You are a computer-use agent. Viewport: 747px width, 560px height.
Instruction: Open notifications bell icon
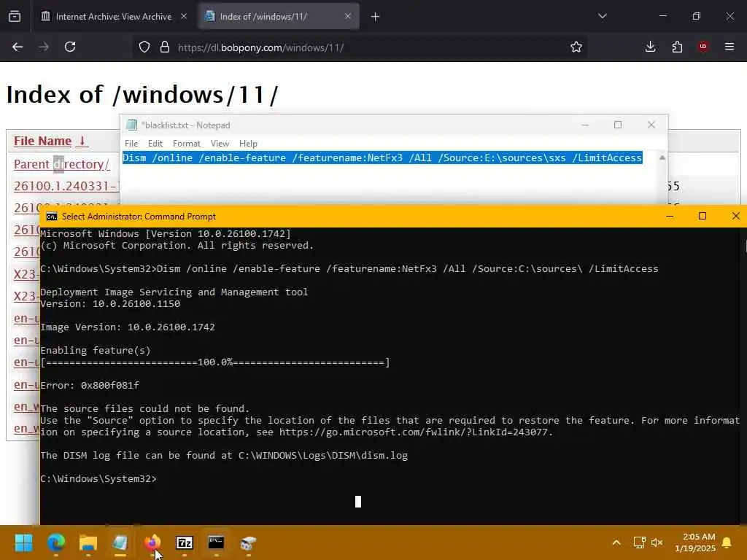[727, 542]
